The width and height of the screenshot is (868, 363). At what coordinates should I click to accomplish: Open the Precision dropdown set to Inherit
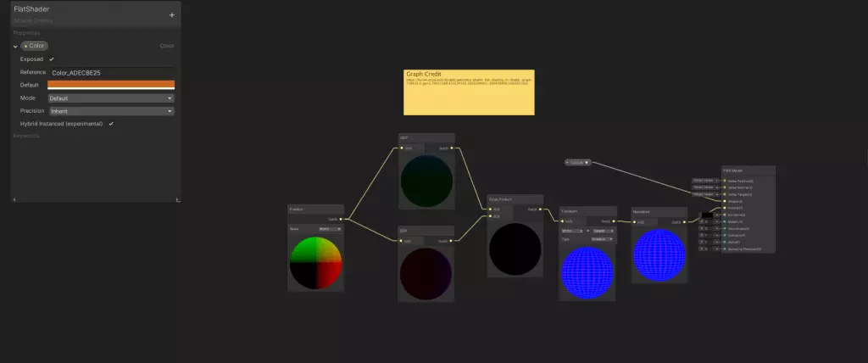coord(110,111)
